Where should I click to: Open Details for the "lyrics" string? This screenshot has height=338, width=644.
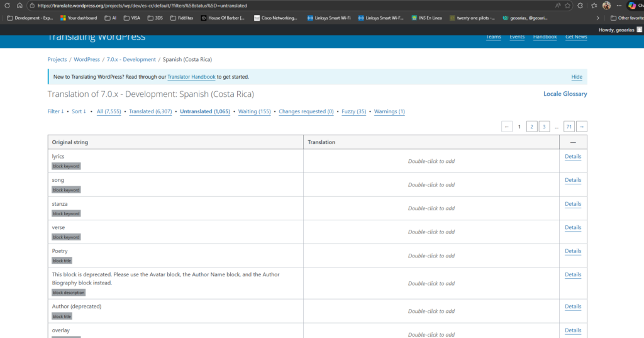[x=572, y=157]
